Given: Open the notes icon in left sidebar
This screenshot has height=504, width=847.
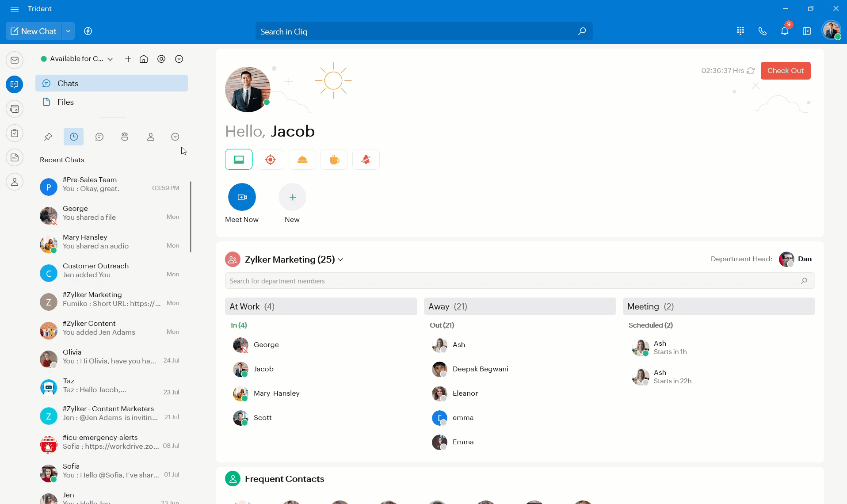Looking at the screenshot, I should coord(15,157).
